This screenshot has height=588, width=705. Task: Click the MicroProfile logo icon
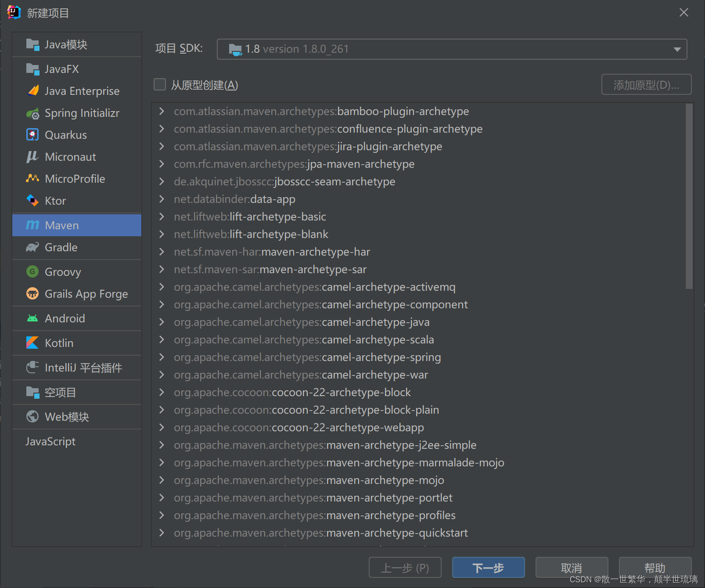[x=32, y=178]
